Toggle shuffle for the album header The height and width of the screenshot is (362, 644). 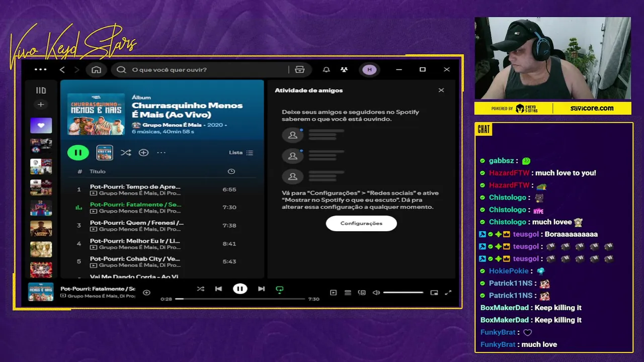coord(126,153)
